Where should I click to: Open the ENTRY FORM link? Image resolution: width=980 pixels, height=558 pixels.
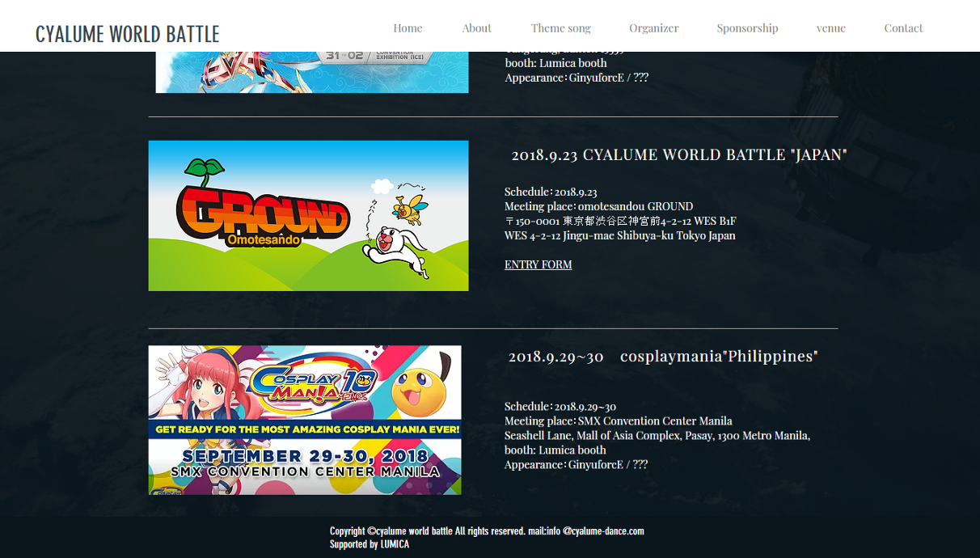pos(538,264)
